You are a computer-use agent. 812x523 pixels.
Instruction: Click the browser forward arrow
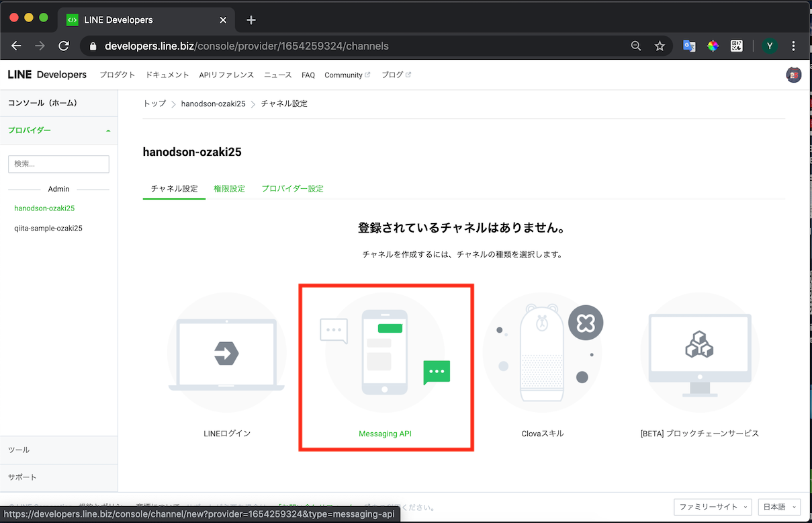(x=40, y=46)
